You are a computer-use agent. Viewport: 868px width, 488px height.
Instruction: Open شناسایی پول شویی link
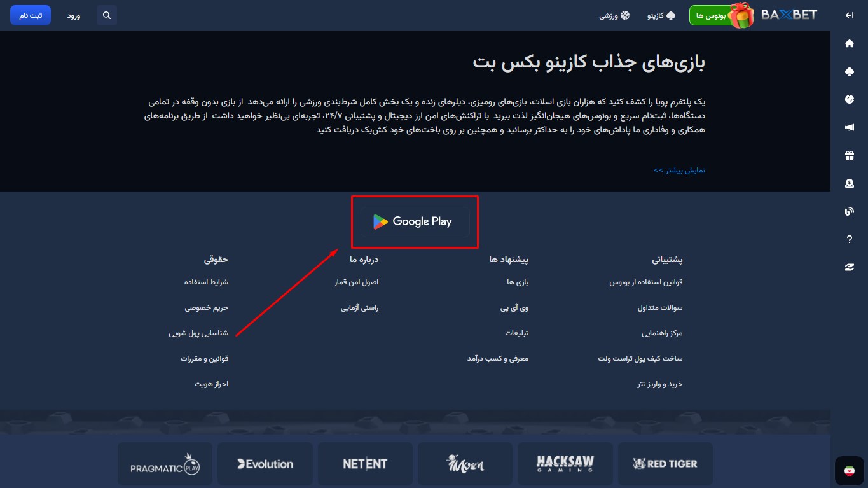coord(198,333)
